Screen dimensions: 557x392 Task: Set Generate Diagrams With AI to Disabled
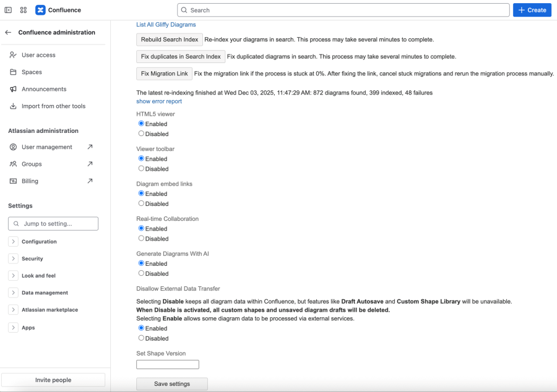pos(141,273)
